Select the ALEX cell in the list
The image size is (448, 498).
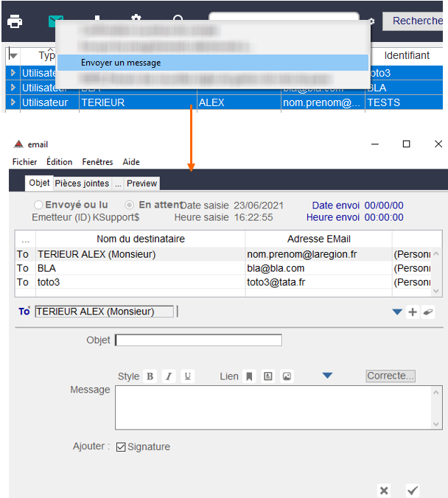pos(239,102)
